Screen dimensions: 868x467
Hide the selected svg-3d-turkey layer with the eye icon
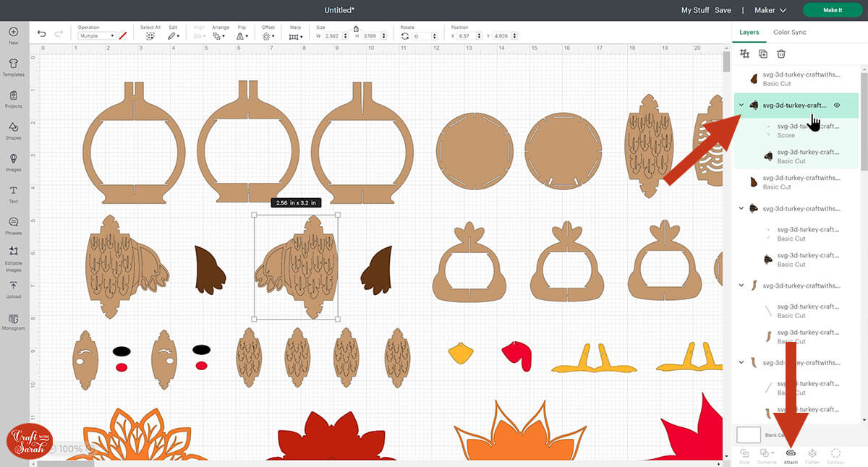click(837, 105)
